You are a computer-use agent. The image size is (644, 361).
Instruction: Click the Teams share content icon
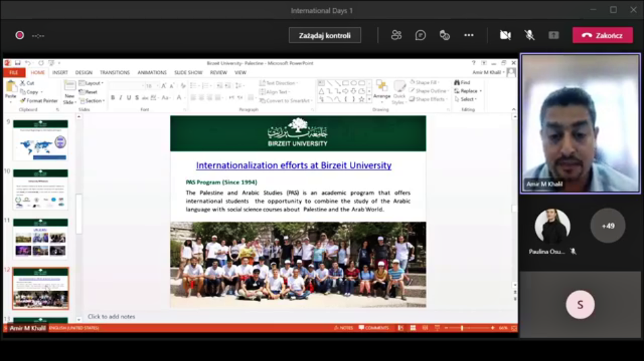tap(554, 35)
